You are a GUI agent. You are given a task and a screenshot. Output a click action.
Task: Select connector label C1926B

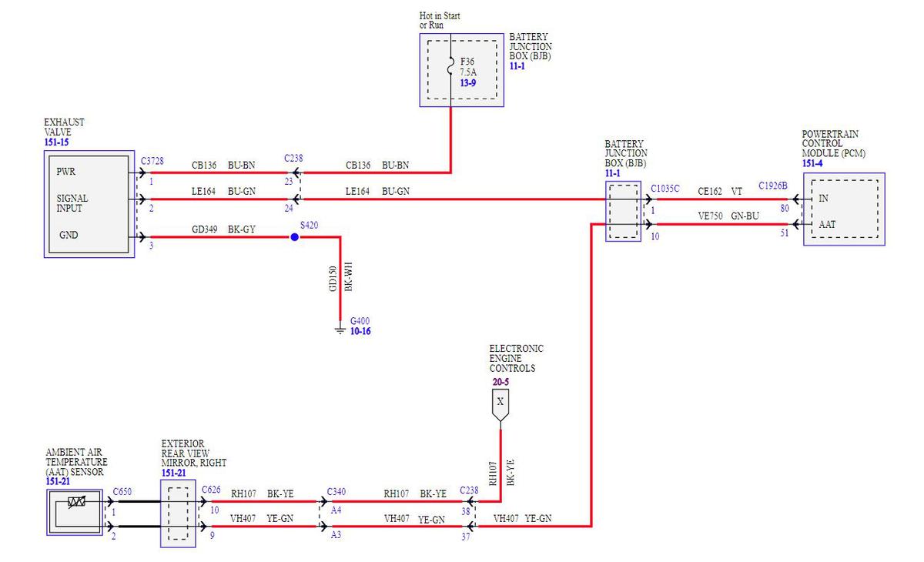[x=773, y=186]
